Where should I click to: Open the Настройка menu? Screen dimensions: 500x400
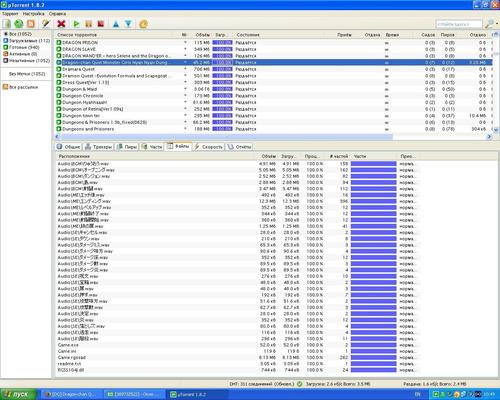(x=33, y=14)
